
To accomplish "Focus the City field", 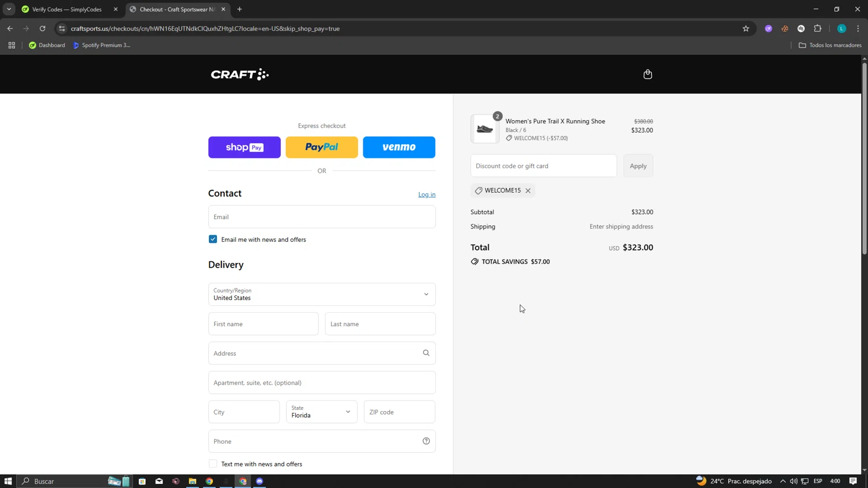I will point(244,412).
